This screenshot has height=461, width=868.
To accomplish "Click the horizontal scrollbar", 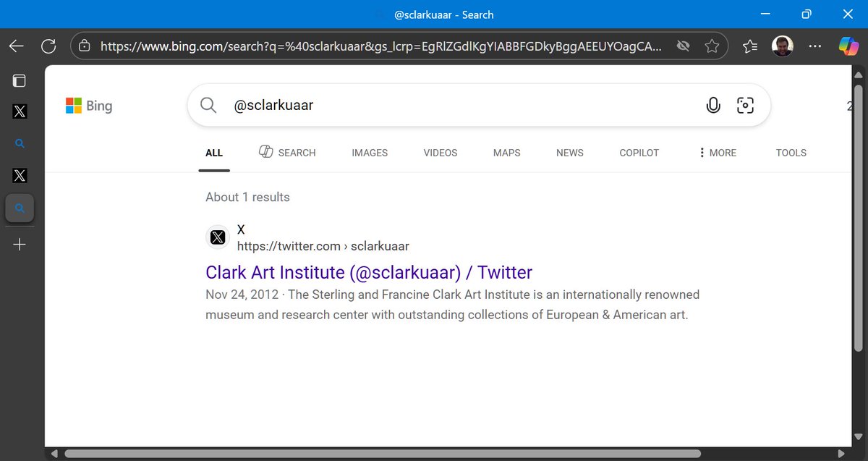I will click(383, 454).
